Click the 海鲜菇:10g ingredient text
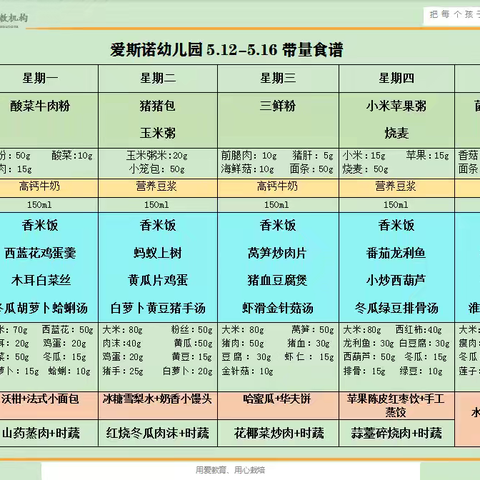The image size is (480, 480). [x=247, y=169]
